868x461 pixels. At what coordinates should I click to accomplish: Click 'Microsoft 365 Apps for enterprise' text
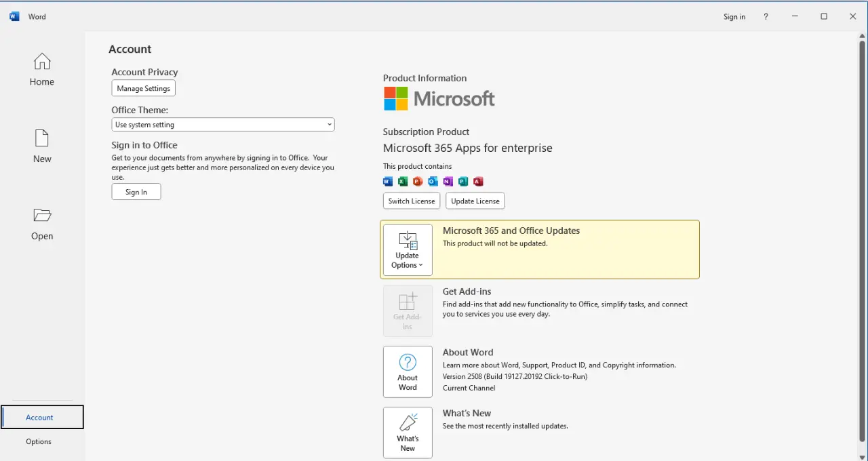point(468,148)
